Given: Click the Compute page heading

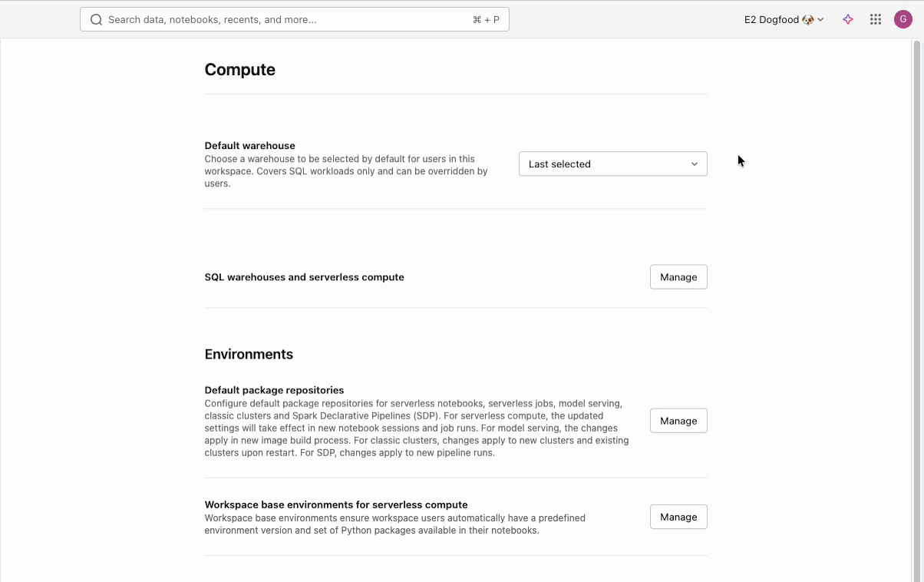Looking at the screenshot, I should tap(239, 70).
